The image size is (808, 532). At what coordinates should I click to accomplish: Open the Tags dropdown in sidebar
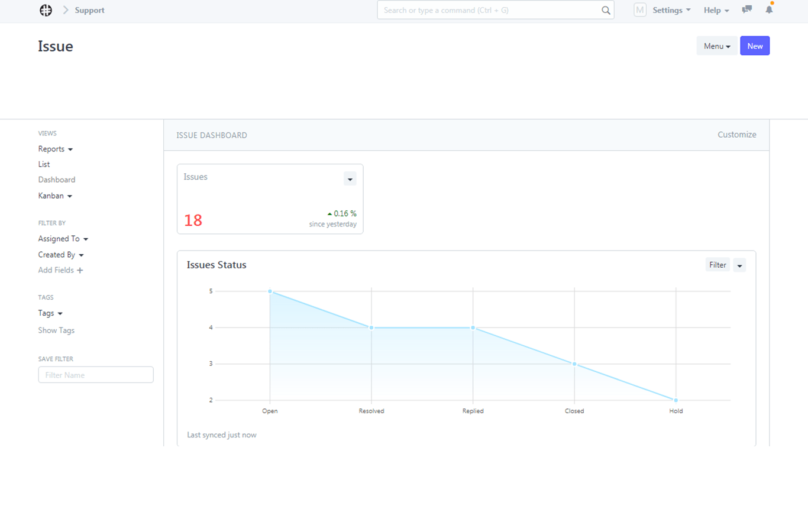[x=50, y=313]
